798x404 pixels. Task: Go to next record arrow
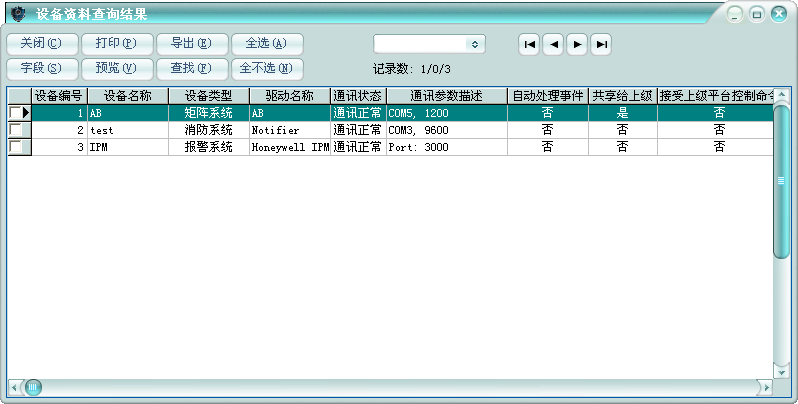click(577, 44)
